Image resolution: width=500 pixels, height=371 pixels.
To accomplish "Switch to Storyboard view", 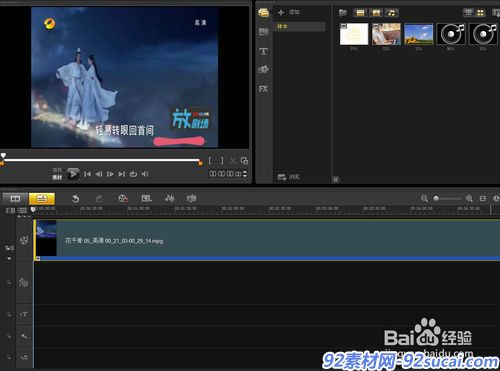I will click(15, 199).
